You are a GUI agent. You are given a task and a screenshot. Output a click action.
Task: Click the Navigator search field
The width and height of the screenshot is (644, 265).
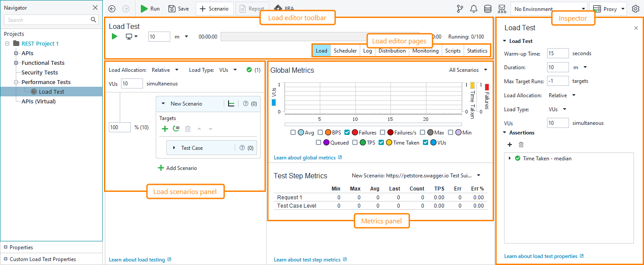(x=48, y=20)
